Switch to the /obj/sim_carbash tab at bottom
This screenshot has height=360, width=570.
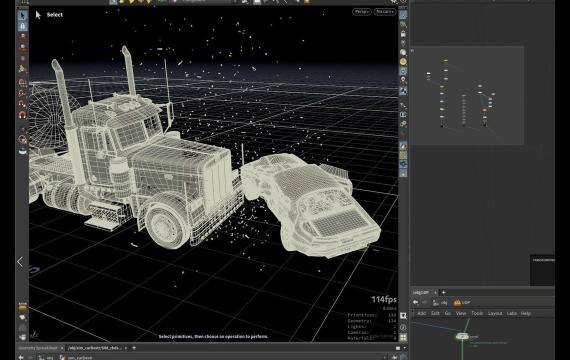(x=95, y=348)
